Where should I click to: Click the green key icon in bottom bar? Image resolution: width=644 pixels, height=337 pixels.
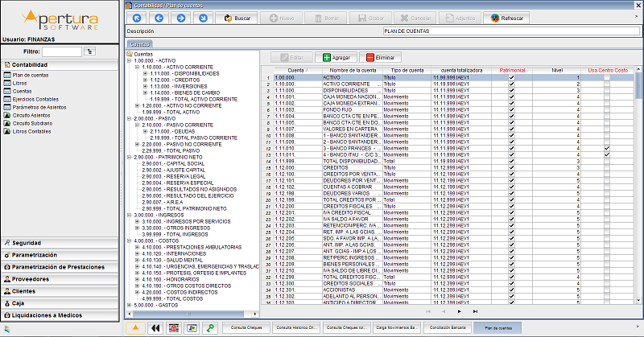(x=210, y=328)
